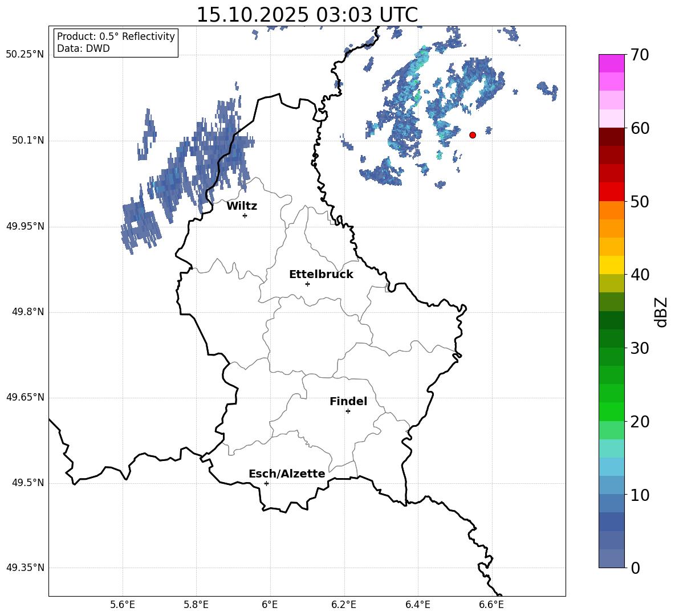675x616 pixels.
Task: Click the 49.35°N latitude label
Action: [25, 568]
